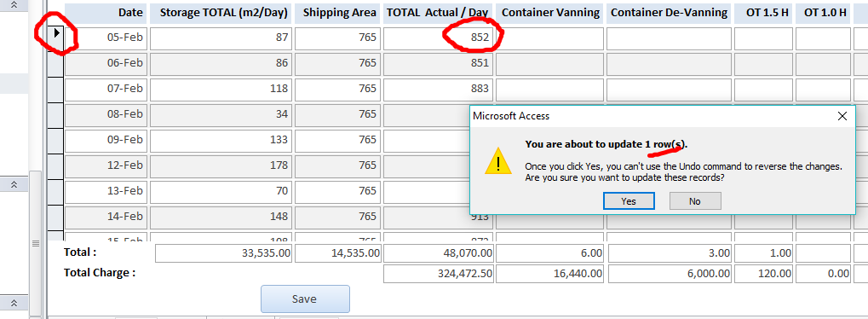This screenshot has width=868, height=319.
Task: Click the Total Charge box showing 324,472.50
Action: click(439, 274)
